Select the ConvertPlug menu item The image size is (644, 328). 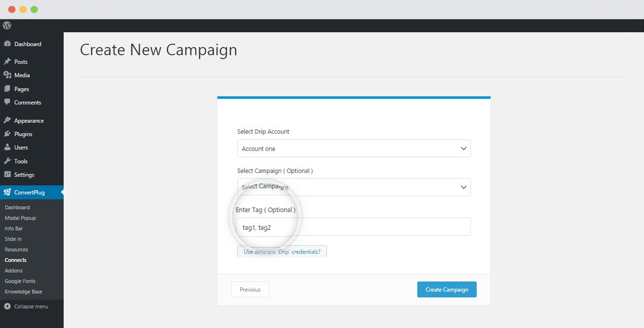point(32,192)
